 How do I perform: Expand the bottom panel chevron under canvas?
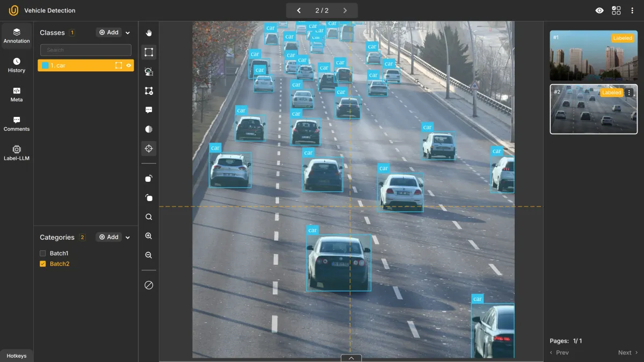[x=351, y=358]
